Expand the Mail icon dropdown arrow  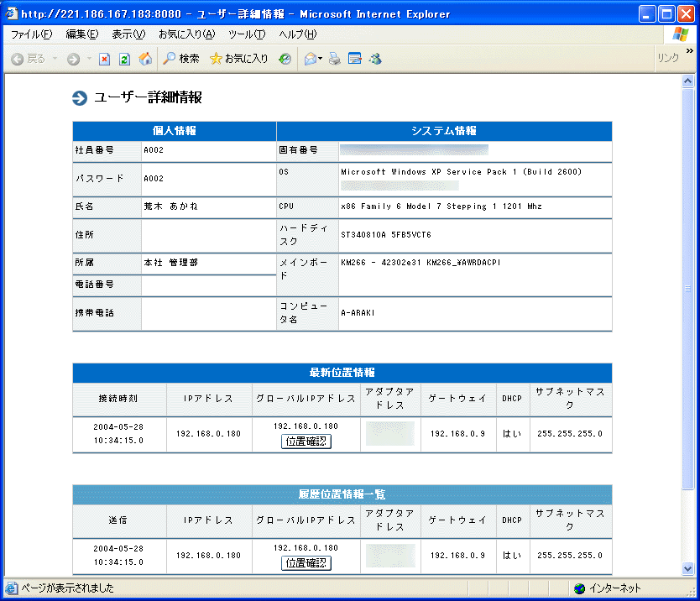320,59
